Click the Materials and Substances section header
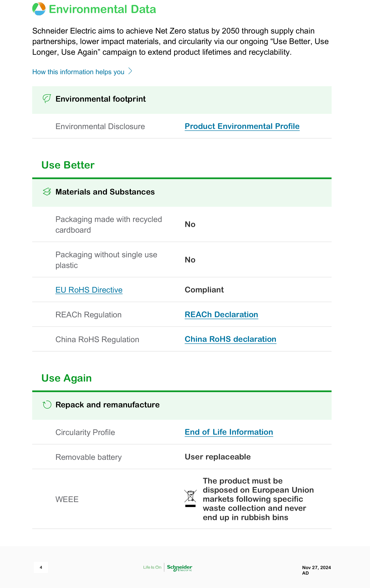Screen dimensions: 370x588 pos(105,192)
